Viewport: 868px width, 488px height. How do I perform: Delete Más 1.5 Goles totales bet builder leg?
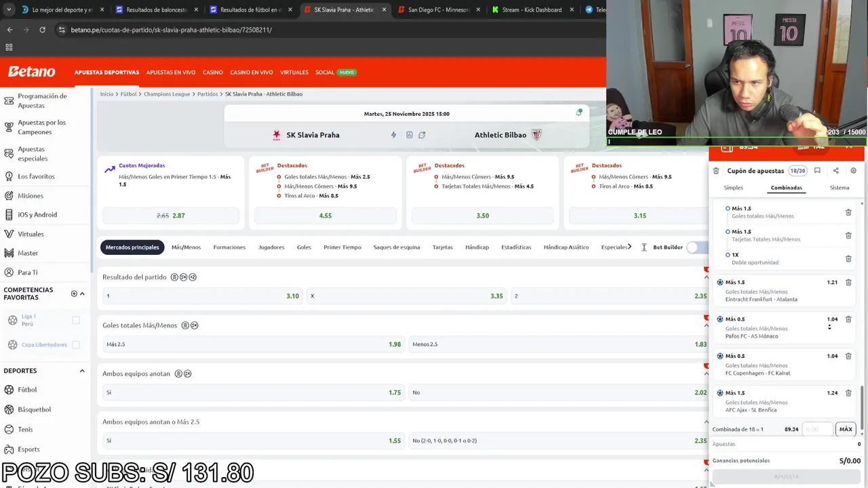pos(848,213)
